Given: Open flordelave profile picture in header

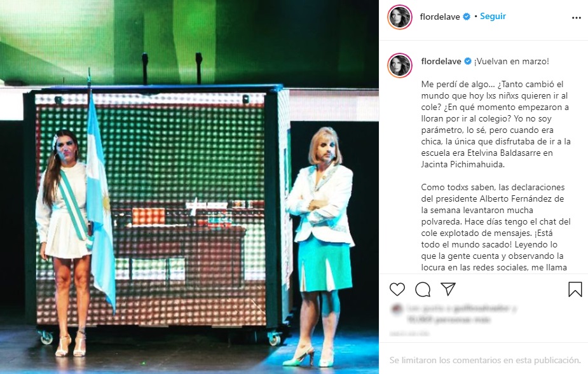Looking at the screenshot, I should coord(400,17).
